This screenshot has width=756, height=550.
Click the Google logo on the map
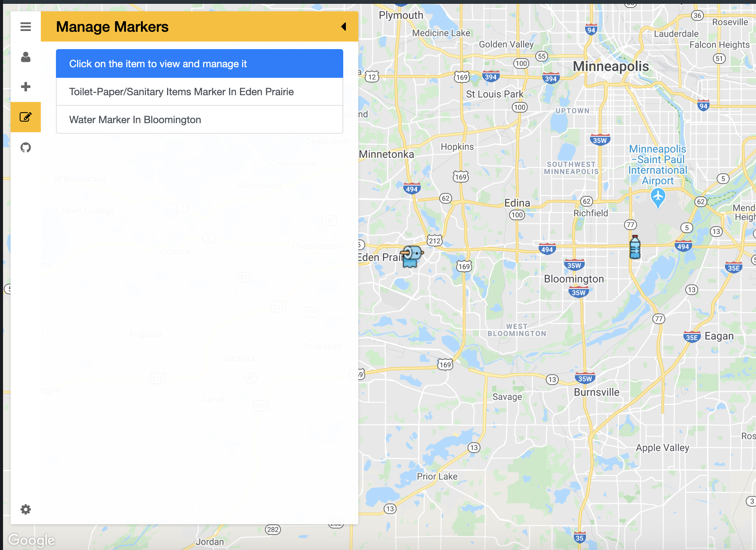[32, 541]
